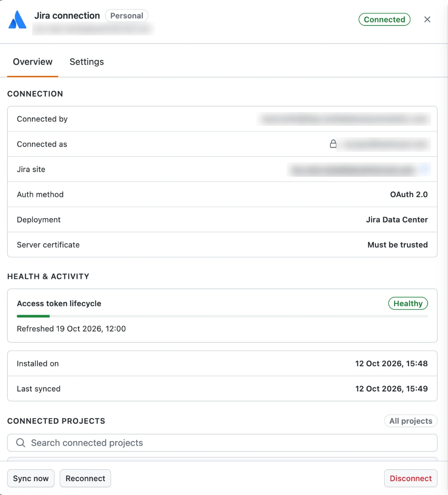Click the Last synced row label
This screenshot has height=495, width=448.
tap(38, 389)
